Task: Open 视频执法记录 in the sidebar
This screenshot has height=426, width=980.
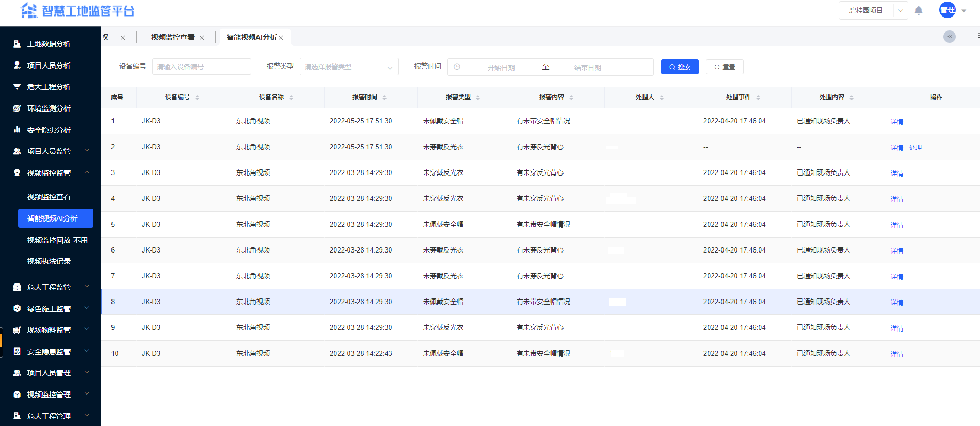Action: coord(49,261)
